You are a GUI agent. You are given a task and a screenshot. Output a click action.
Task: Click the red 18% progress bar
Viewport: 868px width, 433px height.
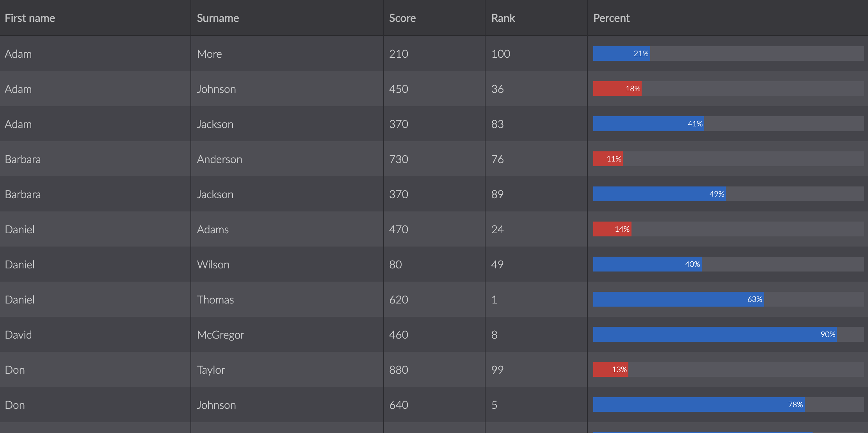tap(617, 89)
